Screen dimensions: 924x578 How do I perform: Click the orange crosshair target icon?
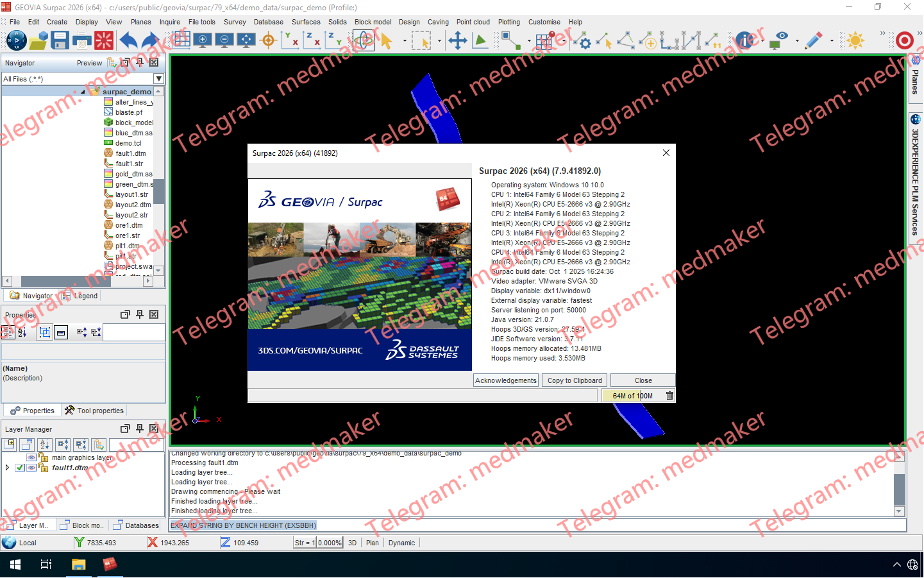(x=269, y=40)
